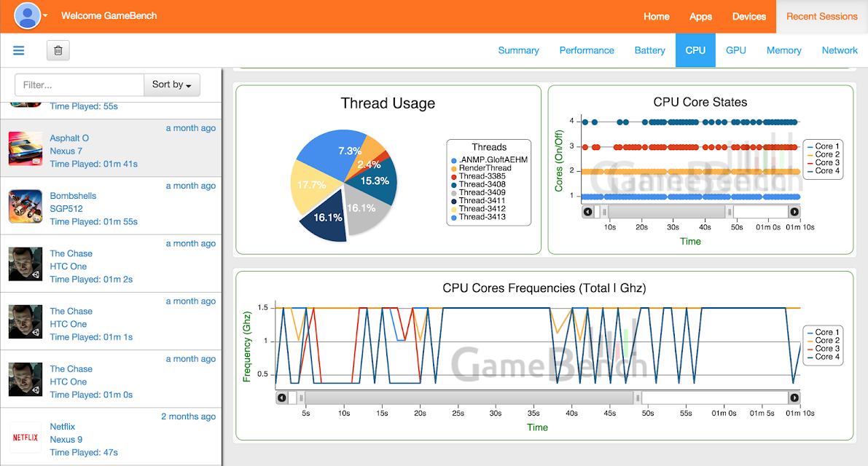Switch to the Battery tab
Image resolution: width=868 pixels, height=466 pixels.
[650, 50]
